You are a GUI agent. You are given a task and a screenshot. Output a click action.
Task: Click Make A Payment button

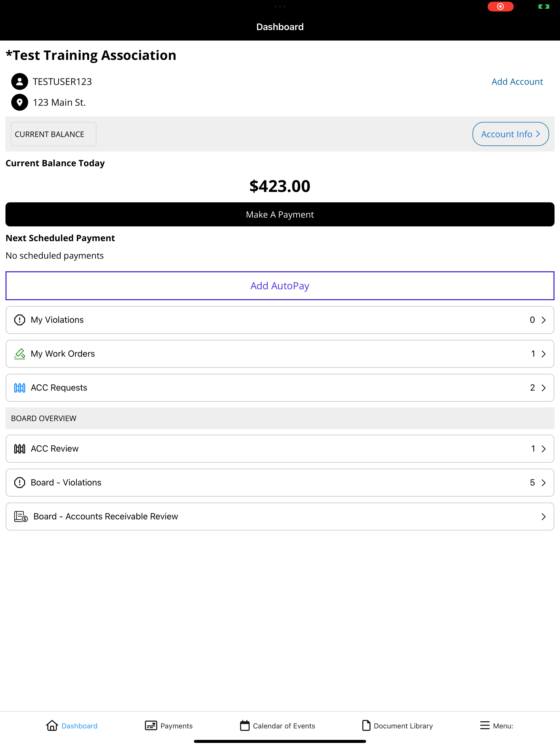pos(280,214)
